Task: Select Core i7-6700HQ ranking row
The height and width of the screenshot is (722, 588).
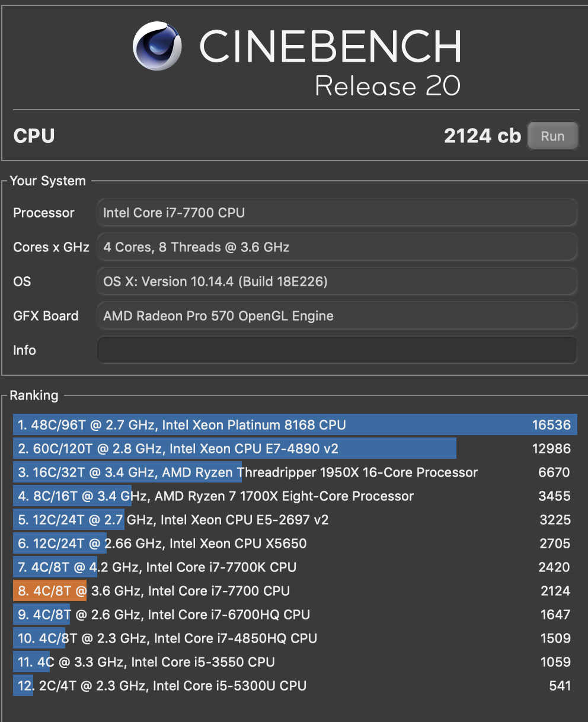Action: click(295, 615)
